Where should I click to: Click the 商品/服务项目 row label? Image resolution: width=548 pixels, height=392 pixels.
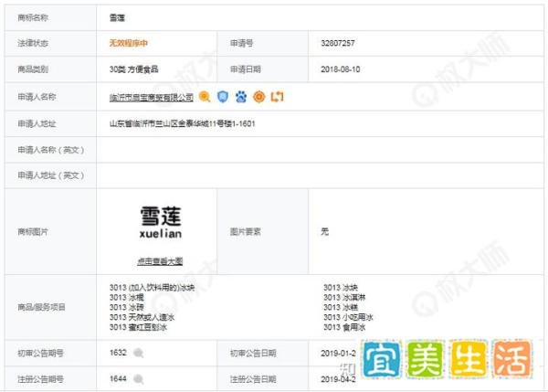[x=41, y=307]
